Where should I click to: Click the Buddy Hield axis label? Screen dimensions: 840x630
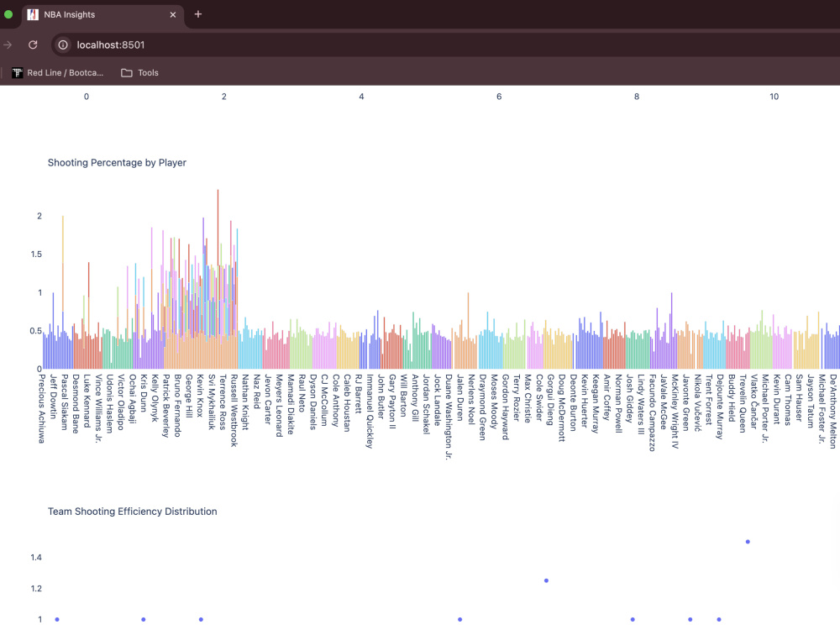tap(732, 397)
